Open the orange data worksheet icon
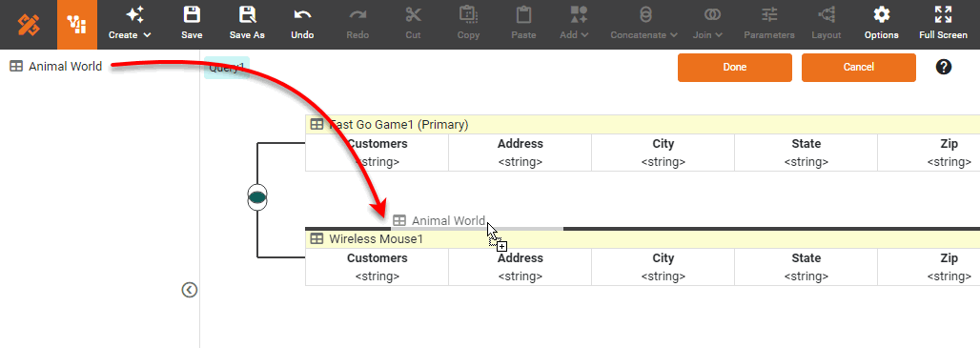The width and height of the screenshot is (980, 348). 29,25
